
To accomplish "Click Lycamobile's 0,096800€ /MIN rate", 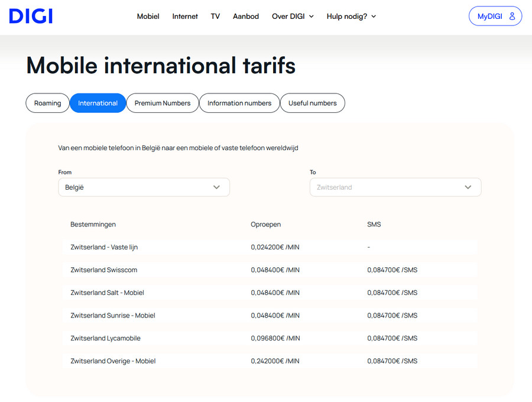I will 275,338.
